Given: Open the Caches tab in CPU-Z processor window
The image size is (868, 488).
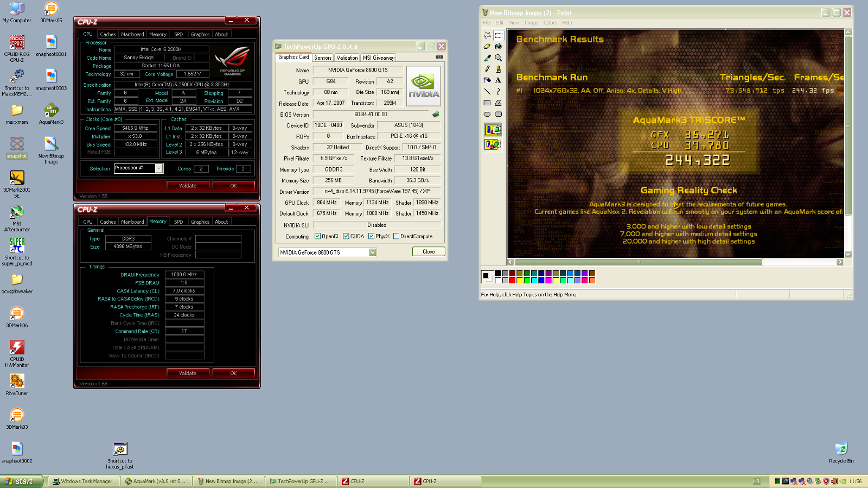Looking at the screenshot, I should (x=108, y=34).
